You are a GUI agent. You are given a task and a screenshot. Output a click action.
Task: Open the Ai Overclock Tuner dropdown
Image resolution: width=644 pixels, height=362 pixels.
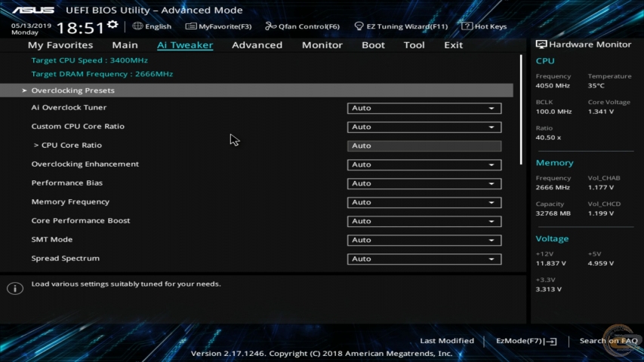(x=424, y=108)
